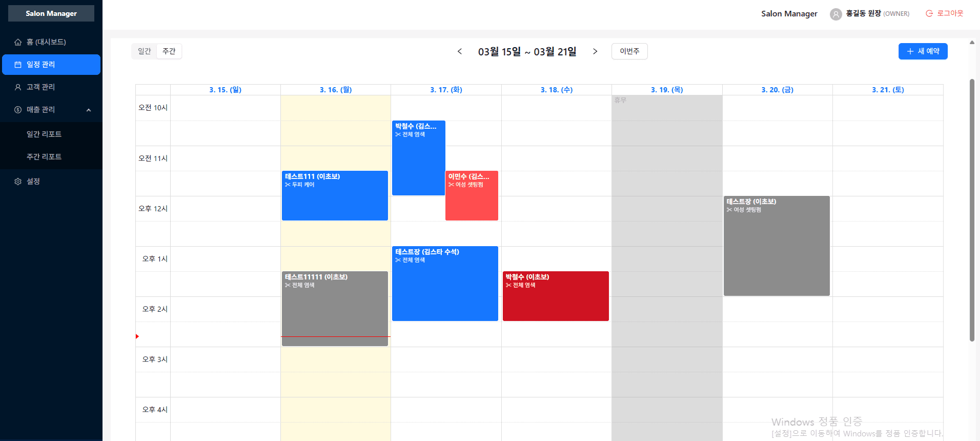This screenshot has width=980, height=441.
Task: Click the logout icon beside 로그아웃
Action: (x=929, y=13)
